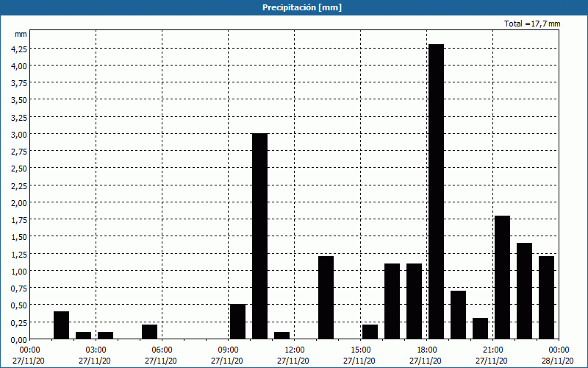Click the 18:00 time label
This screenshot has width=588, height=368.
[427, 350]
